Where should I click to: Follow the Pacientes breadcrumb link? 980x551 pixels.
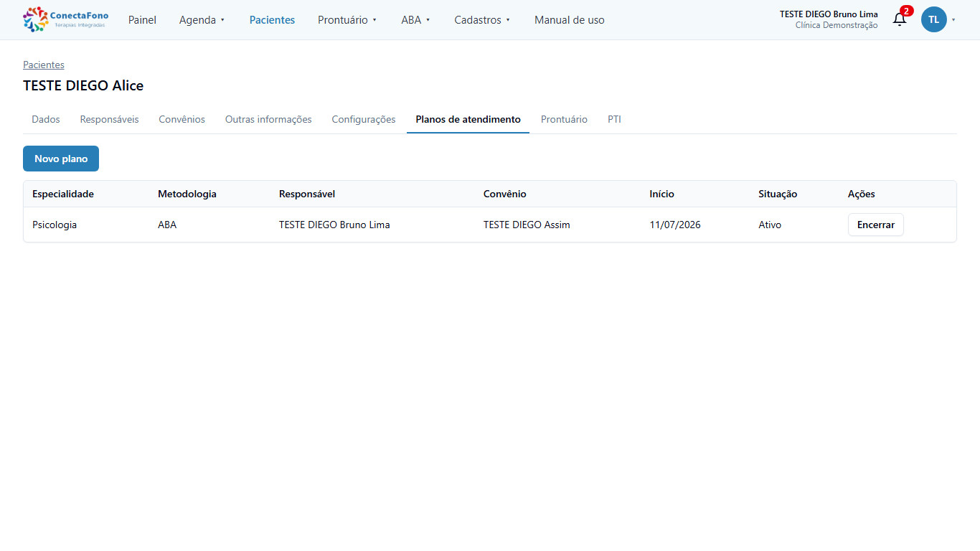click(44, 65)
